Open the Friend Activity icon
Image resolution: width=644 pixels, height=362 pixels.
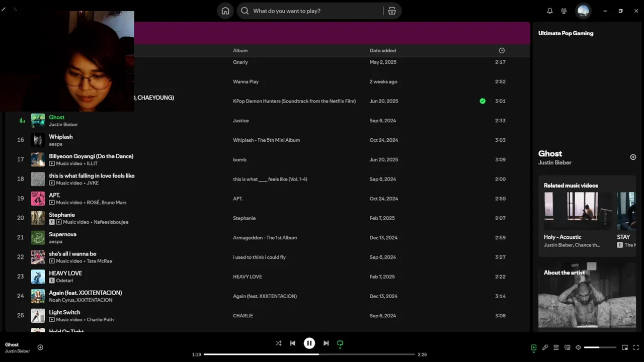tap(564, 11)
